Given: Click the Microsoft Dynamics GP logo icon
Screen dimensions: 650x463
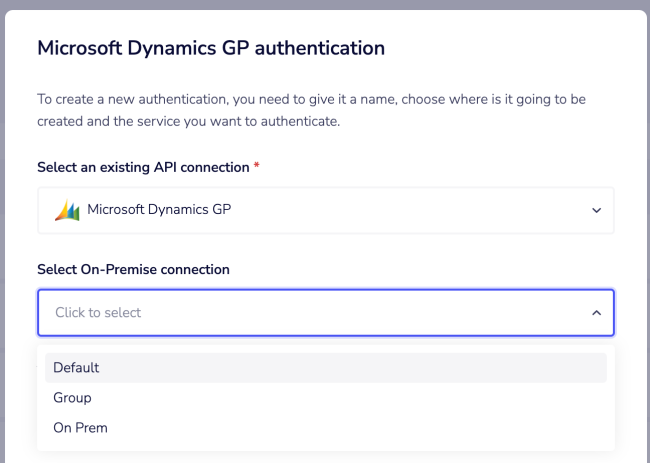Looking at the screenshot, I should pyautogui.click(x=67, y=210).
